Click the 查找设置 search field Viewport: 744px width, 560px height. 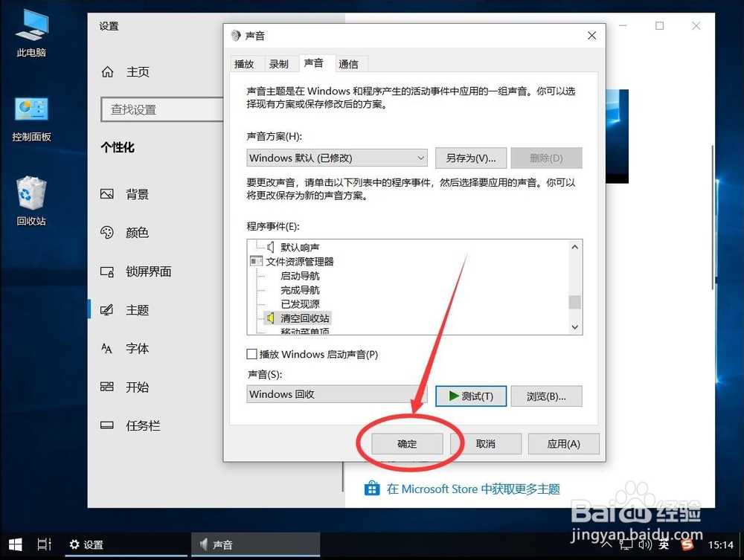(162, 109)
